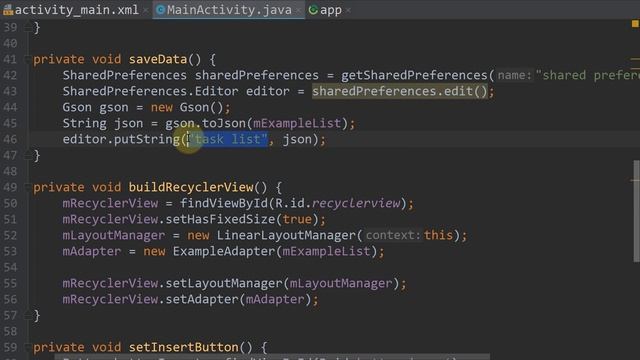Click mAdapter argument on line 56
Viewport: 640px width, 360px height.
pos(275,299)
